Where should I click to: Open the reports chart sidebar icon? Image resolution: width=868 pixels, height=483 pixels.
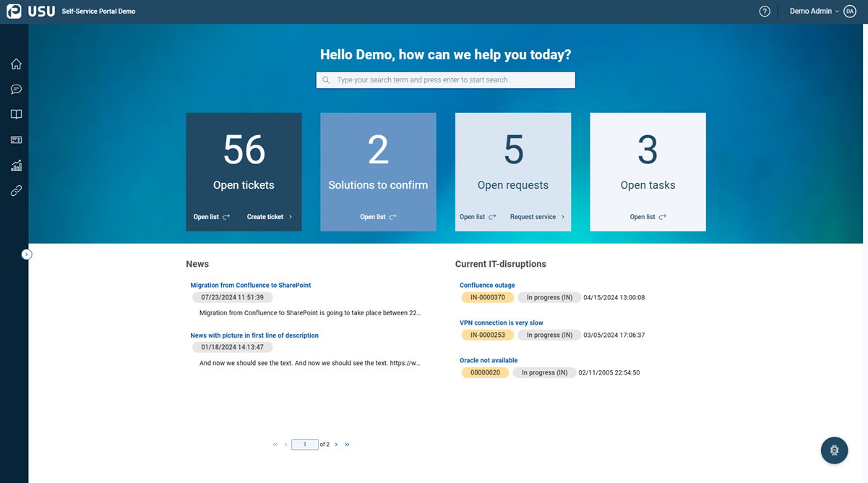[x=16, y=166]
